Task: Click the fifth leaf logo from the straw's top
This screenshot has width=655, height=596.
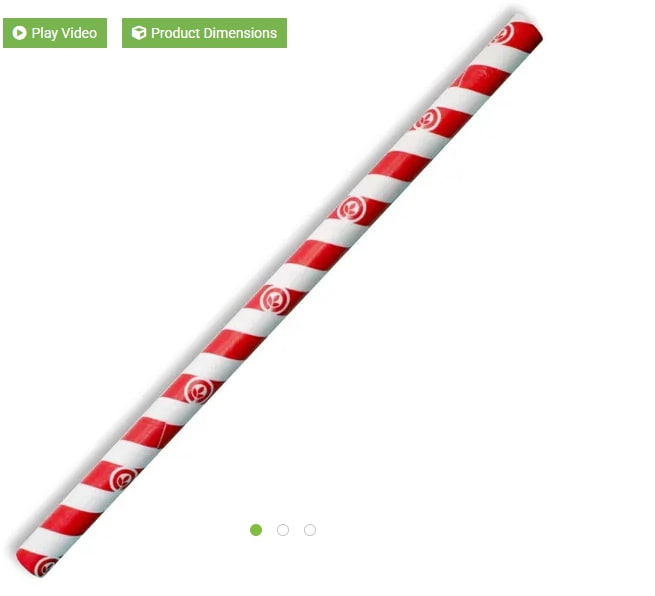Action: (x=199, y=389)
